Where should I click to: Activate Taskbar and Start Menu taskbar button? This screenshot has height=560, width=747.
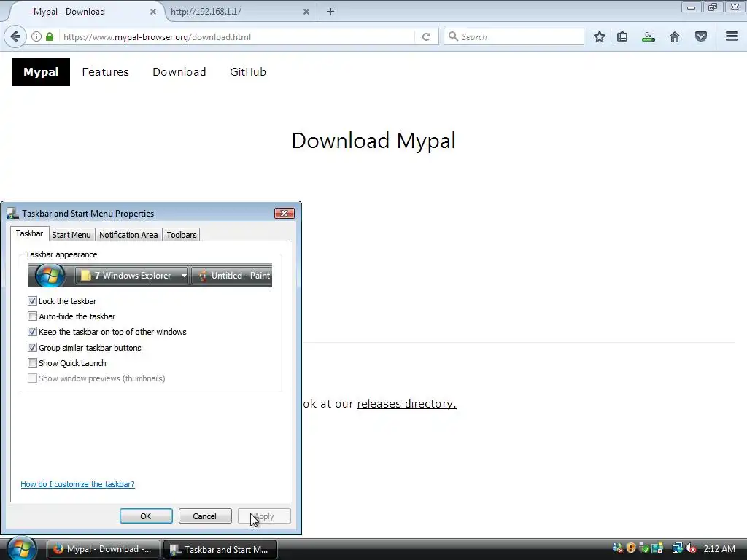tap(220, 549)
